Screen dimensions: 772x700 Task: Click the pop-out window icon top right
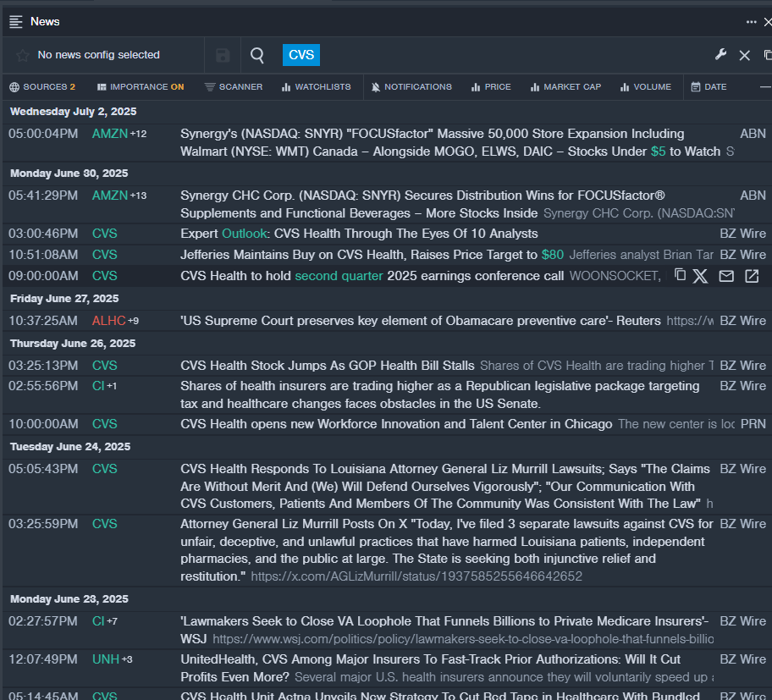coord(768,55)
